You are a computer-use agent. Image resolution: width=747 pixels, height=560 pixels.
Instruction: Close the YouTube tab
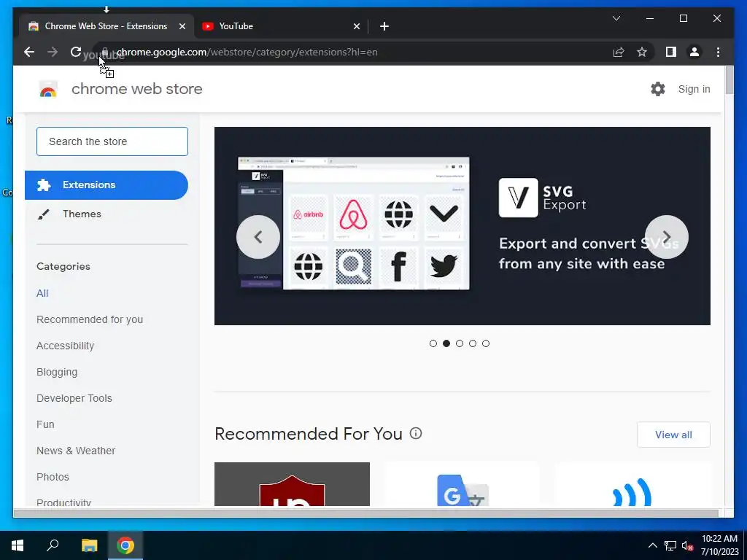point(356,26)
